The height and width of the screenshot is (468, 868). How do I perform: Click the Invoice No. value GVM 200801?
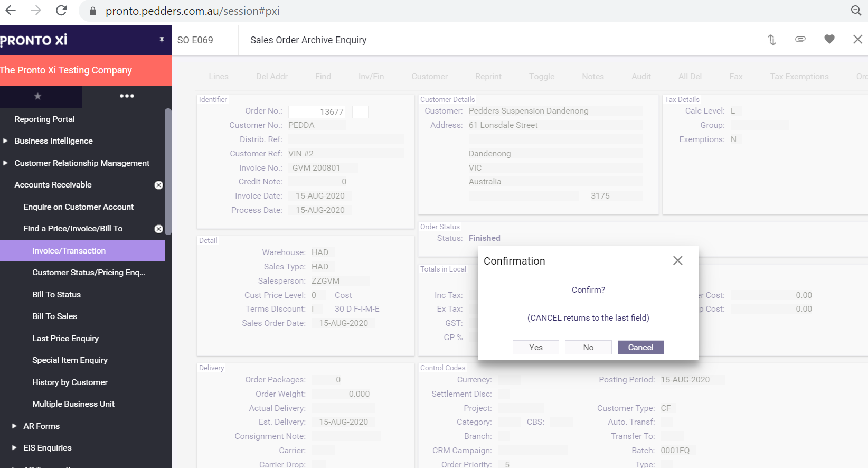coord(316,168)
